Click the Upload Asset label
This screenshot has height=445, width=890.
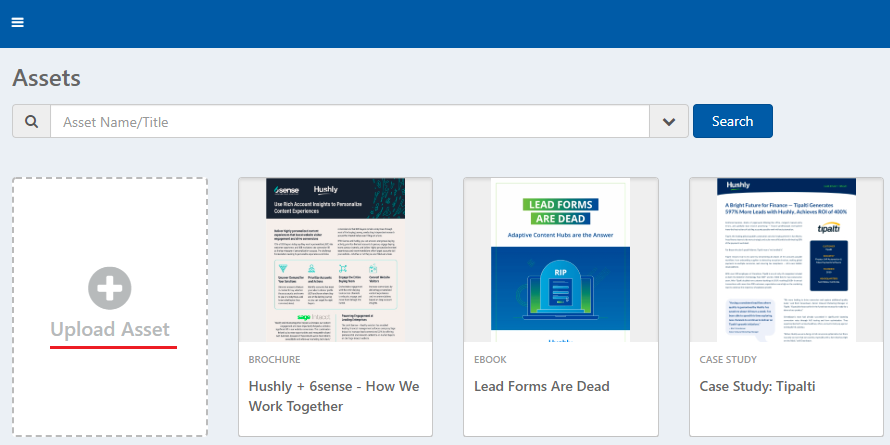click(110, 329)
